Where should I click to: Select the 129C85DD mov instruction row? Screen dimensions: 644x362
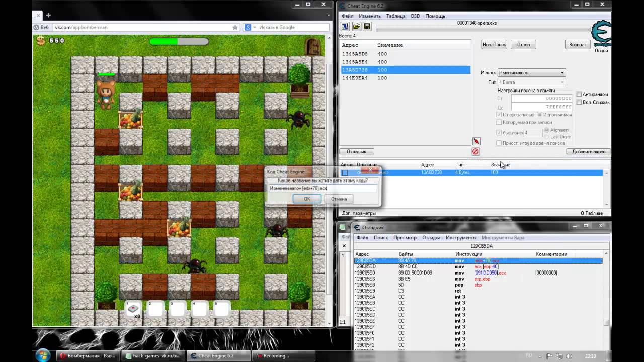478,267
